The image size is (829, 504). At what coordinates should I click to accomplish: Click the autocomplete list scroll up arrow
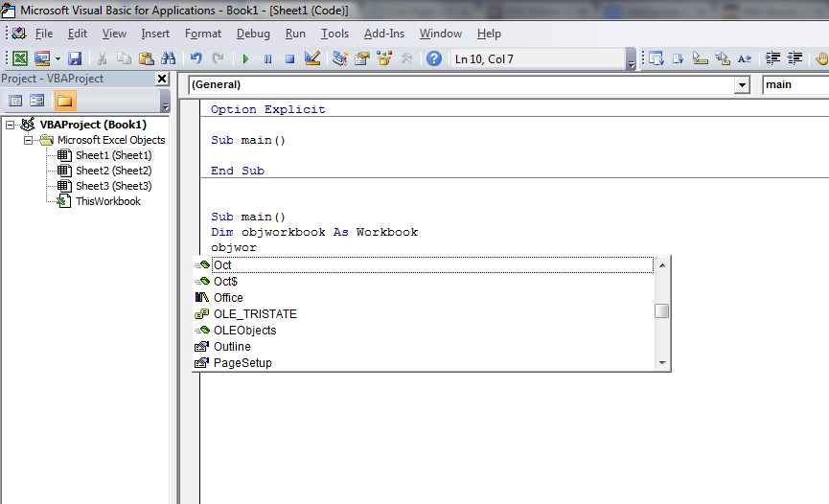[662, 265]
